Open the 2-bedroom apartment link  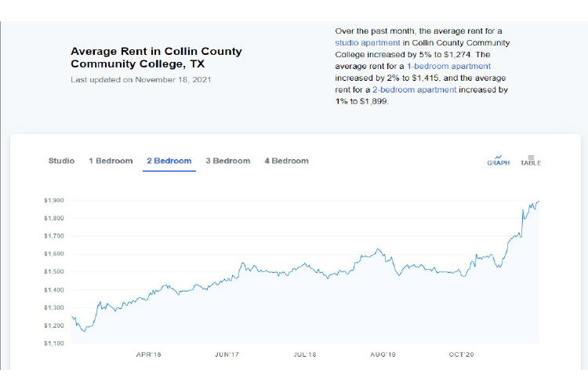[x=415, y=90]
